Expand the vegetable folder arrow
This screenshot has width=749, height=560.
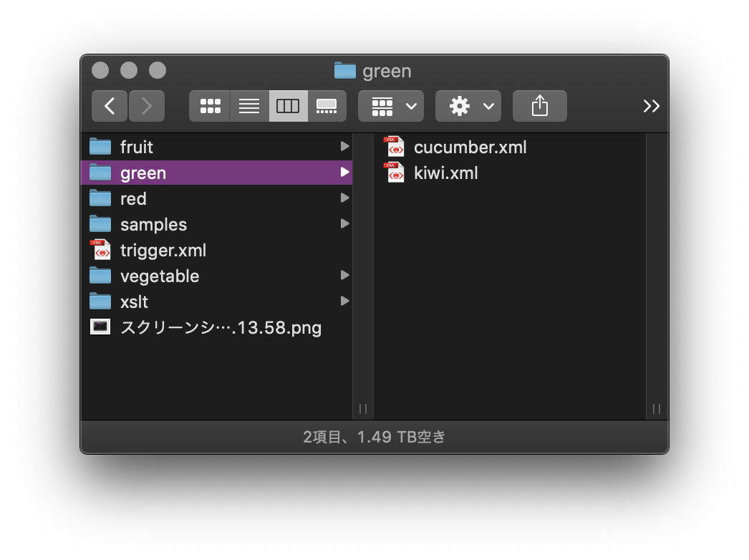[x=344, y=275]
